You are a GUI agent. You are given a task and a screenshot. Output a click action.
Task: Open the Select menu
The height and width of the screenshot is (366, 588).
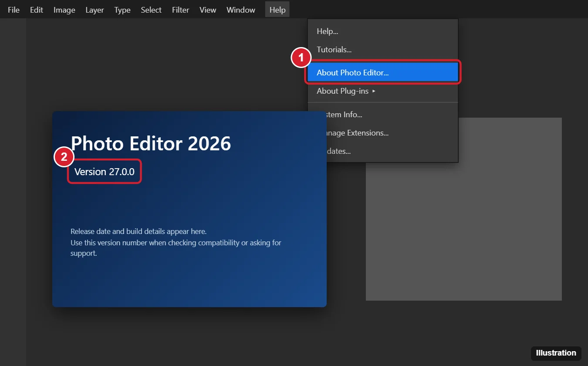(151, 10)
